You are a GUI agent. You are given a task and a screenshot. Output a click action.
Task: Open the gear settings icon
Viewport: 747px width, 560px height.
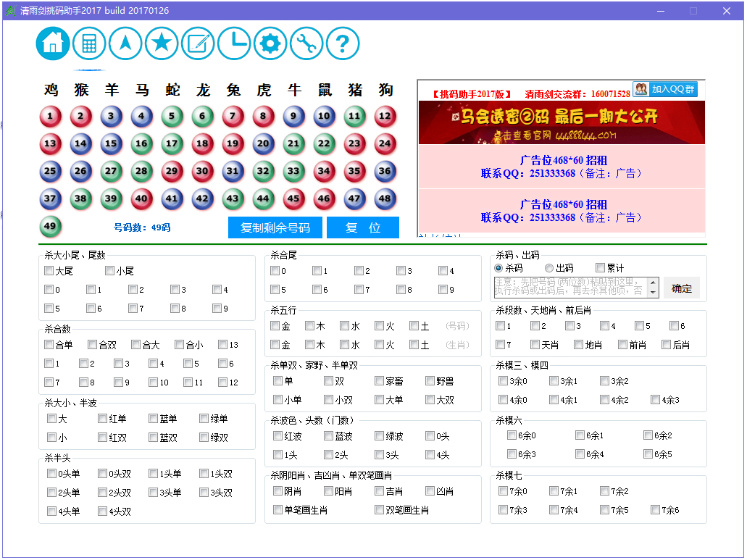270,43
